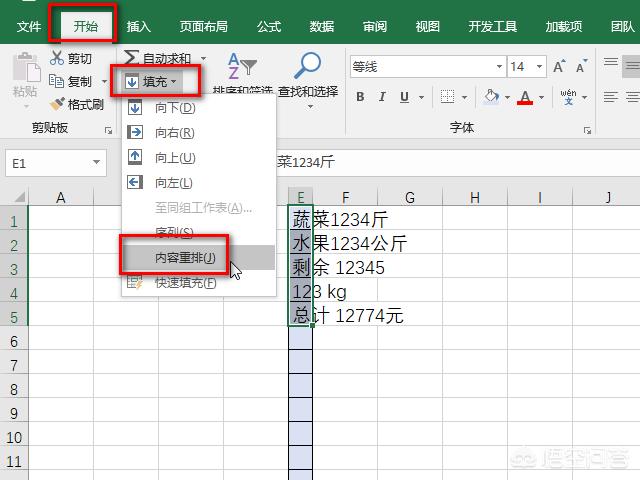
Task: Choose 向下(D) fill down
Action: (x=199, y=108)
